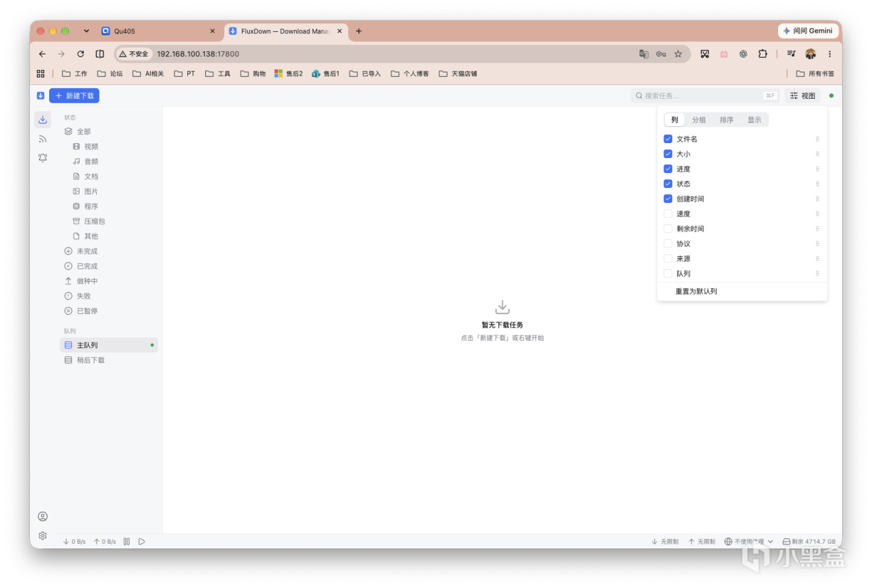Bookmark this page with the star icon

click(678, 54)
